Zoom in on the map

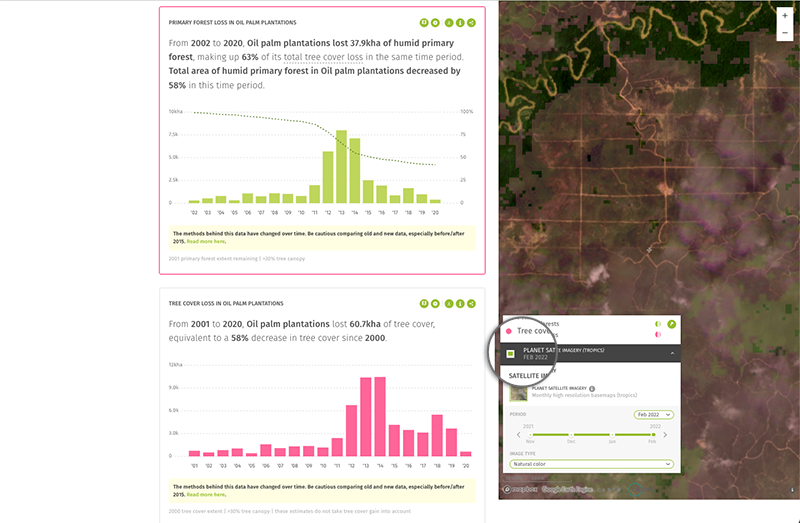(x=785, y=15)
